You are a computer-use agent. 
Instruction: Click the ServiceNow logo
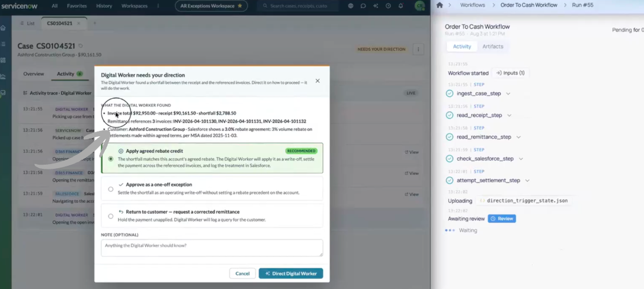tap(20, 6)
